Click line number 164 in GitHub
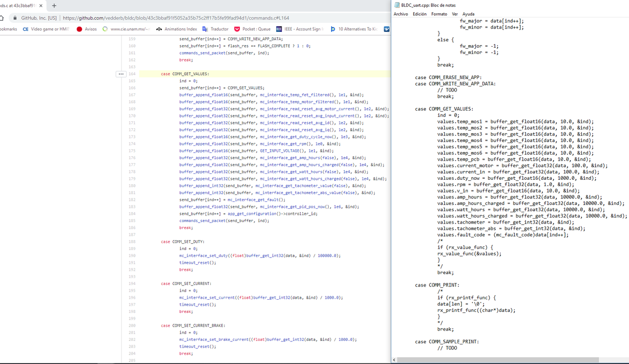Image resolution: width=629 pixels, height=364 pixels. point(131,74)
